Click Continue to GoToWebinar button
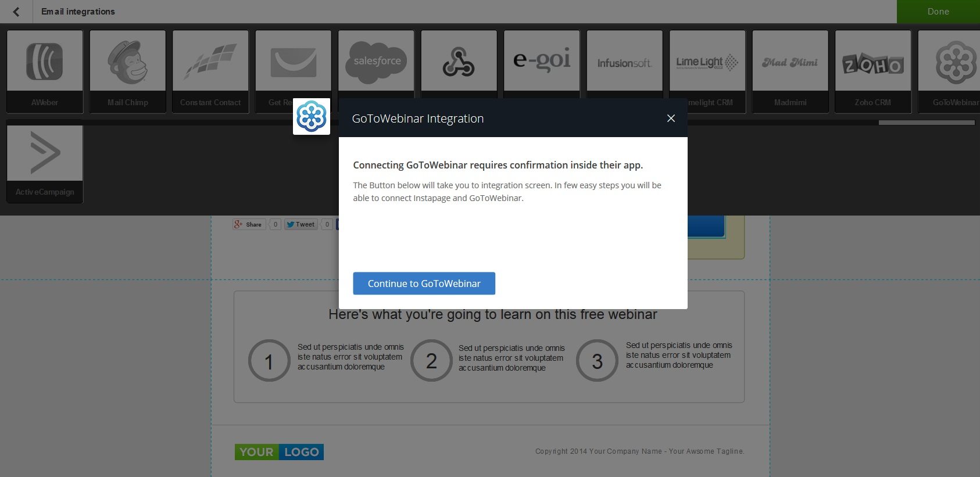Image resolution: width=980 pixels, height=477 pixels. coord(424,284)
